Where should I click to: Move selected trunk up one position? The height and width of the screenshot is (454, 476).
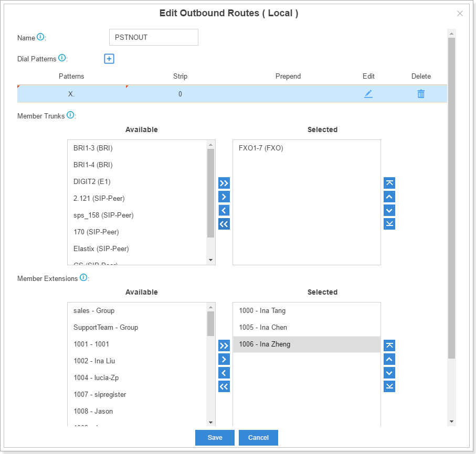pyautogui.click(x=389, y=197)
